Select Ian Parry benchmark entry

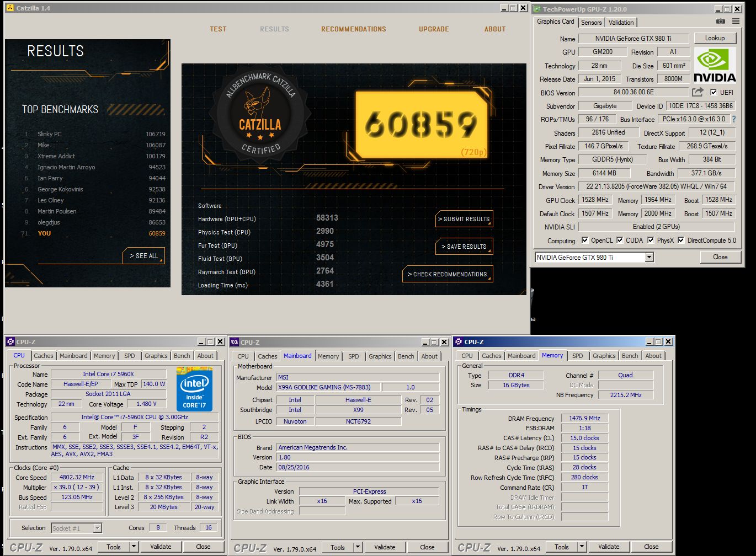[x=94, y=178]
